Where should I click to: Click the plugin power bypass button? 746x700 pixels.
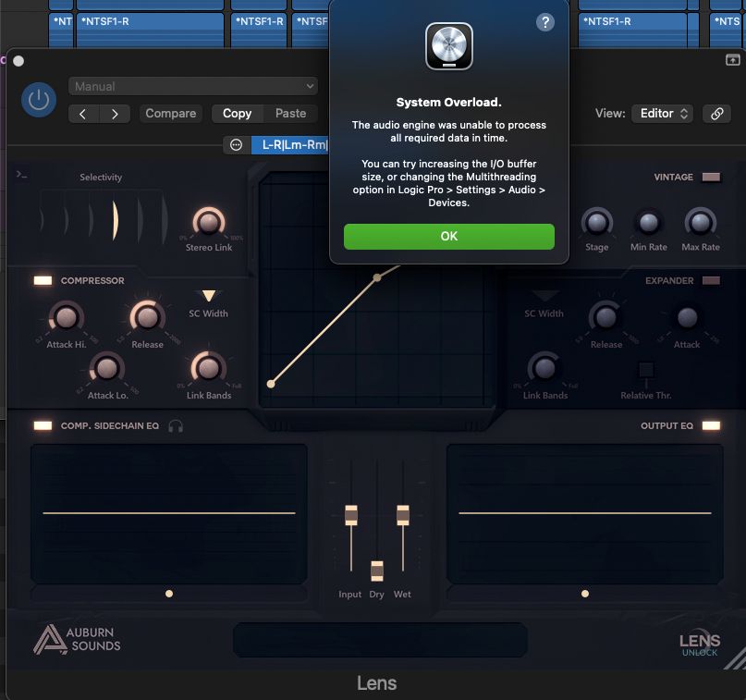(39, 100)
